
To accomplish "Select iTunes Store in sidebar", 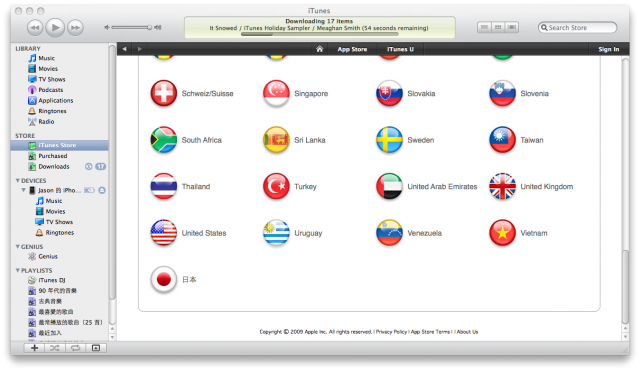I will [x=60, y=146].
